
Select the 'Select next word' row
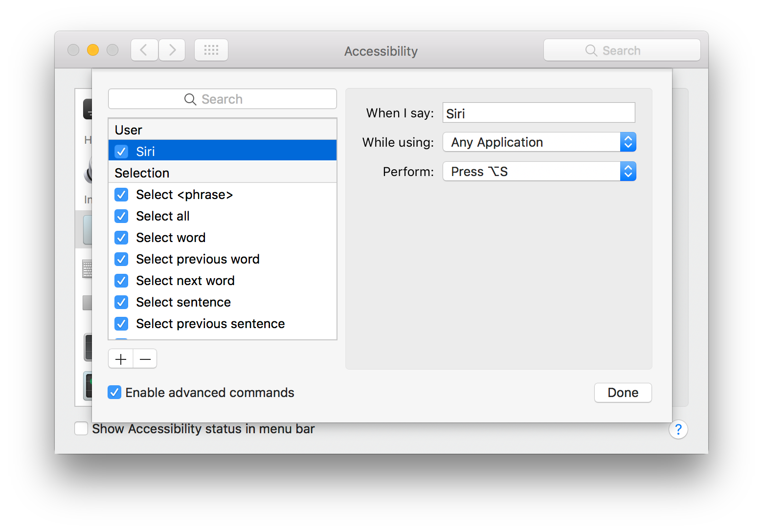click(223, 281)
